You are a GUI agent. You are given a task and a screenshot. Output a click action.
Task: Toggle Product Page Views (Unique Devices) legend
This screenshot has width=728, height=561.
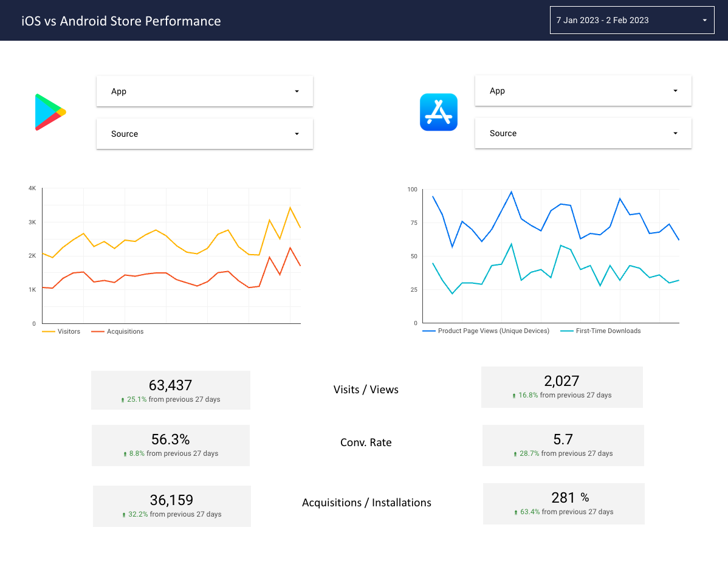tap(486, 331)
